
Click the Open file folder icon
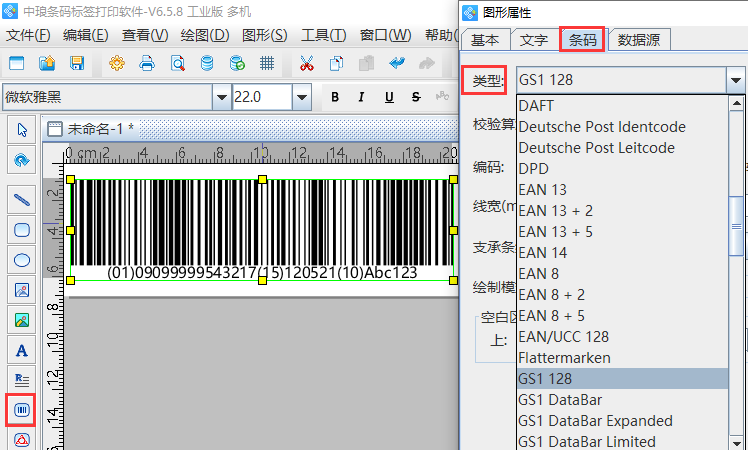tap(47, 63)
